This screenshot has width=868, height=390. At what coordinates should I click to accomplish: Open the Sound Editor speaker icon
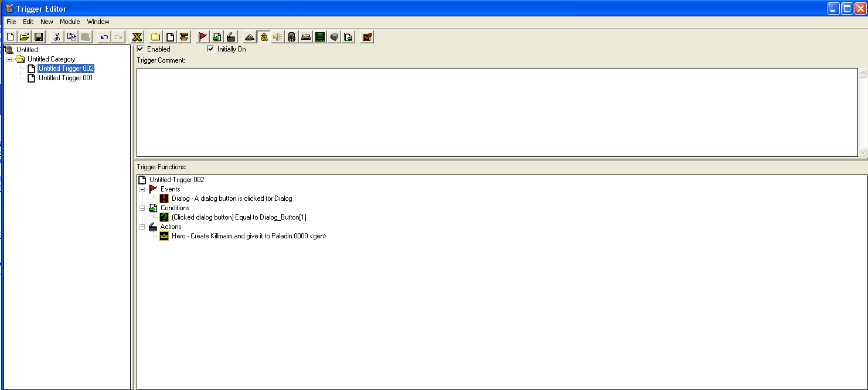tap(278, 37)
